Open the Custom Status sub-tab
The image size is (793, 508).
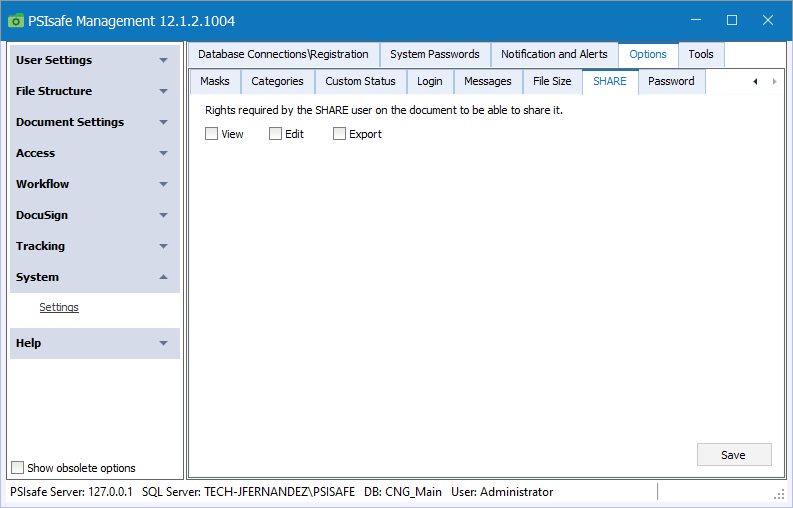point(361,81)
